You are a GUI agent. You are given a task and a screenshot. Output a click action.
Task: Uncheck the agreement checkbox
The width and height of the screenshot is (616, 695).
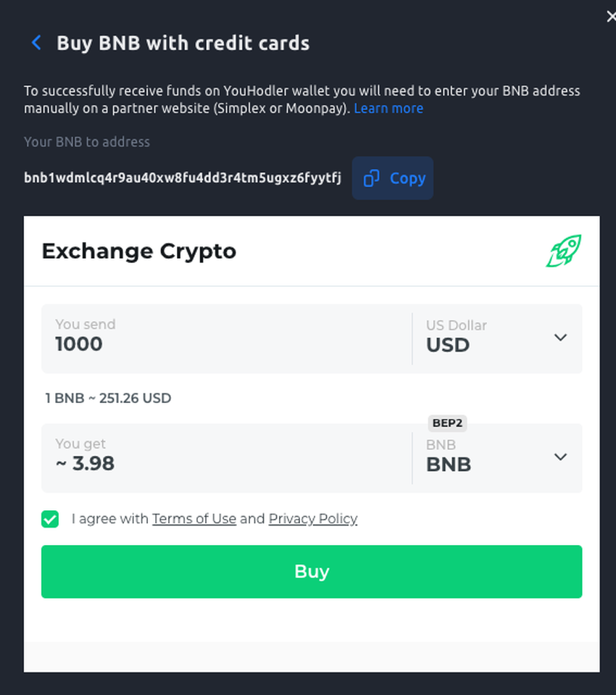(50, 519)
